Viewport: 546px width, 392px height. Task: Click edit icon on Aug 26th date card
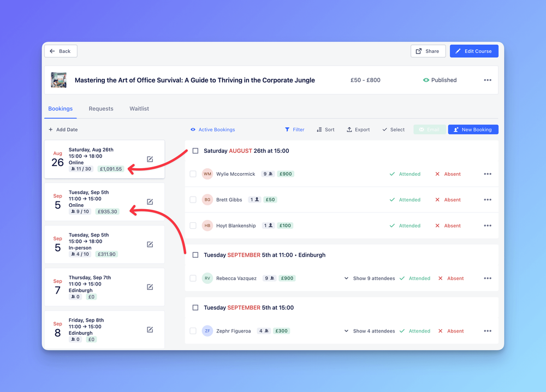point(150,159)
